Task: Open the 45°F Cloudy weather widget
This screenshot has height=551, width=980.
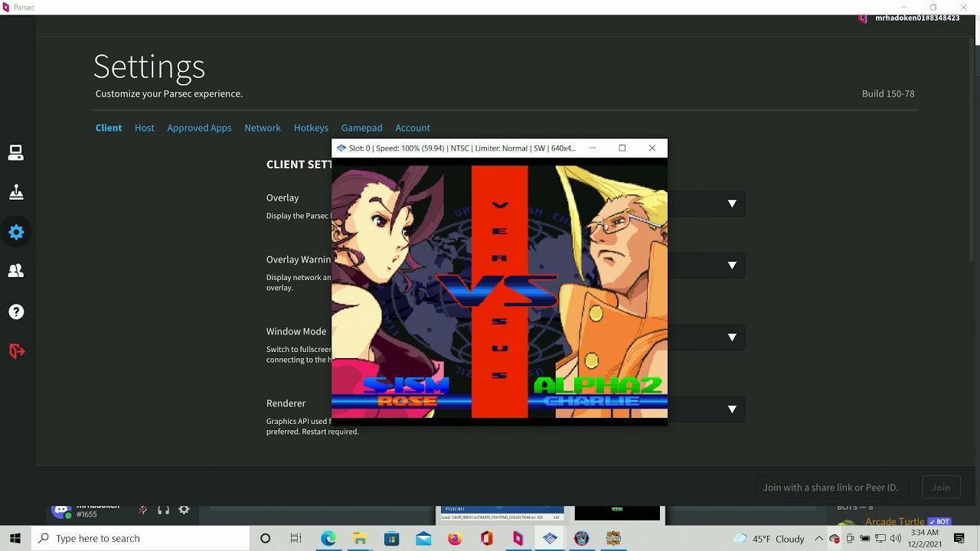Action: (769, 538)
